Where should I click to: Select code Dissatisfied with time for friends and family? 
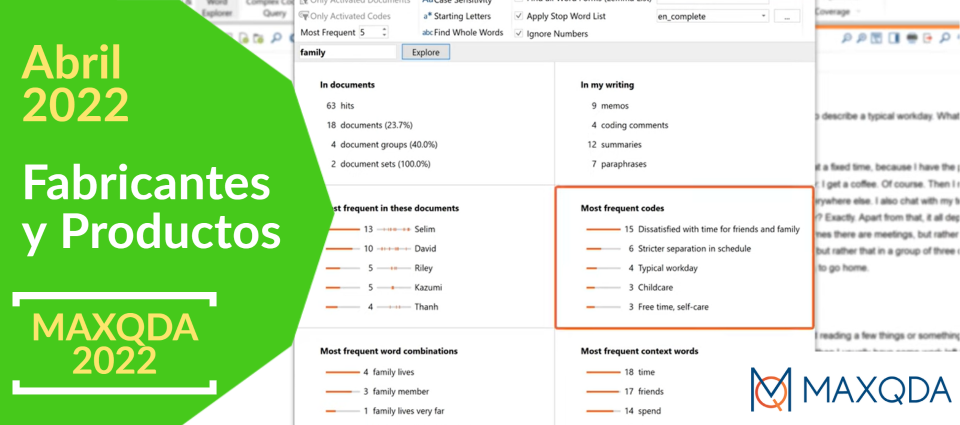(x=692, y=229)
